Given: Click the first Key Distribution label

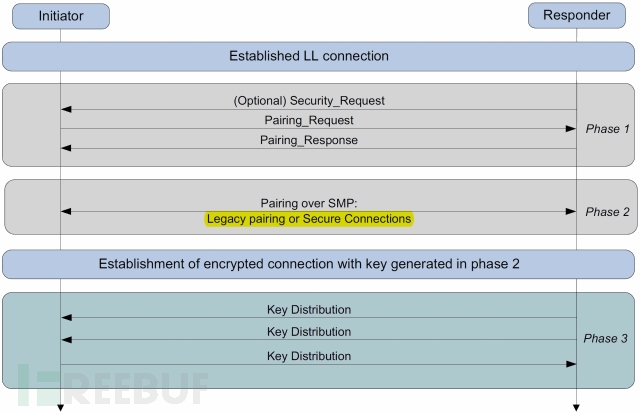Looking at the screenshot, I should [309, 310].
